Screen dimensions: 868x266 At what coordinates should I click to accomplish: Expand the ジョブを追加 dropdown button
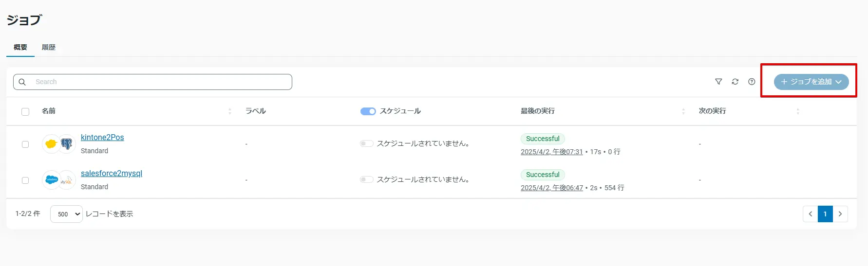811,82
